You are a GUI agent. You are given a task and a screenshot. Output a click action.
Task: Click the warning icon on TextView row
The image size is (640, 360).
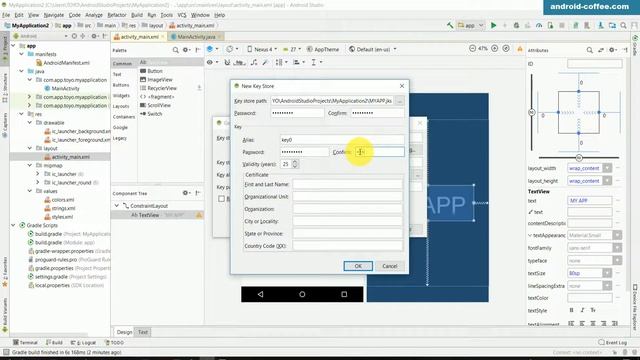[x=199, y=215]
